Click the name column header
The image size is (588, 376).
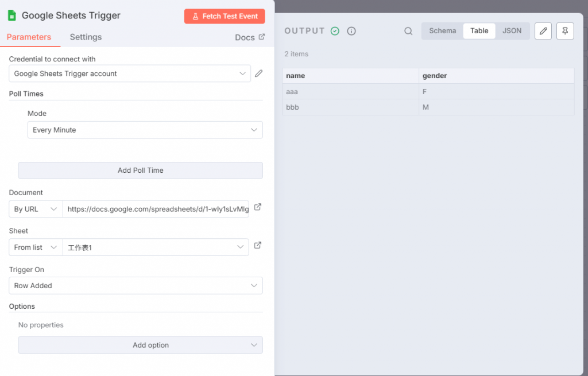coord(350,76)
